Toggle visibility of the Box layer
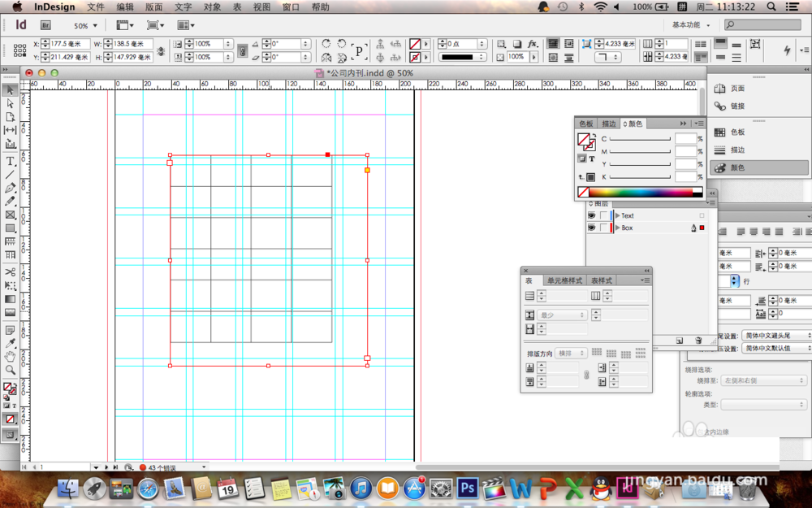This screenshot has width=812, height=508. (x=591, y=228)
